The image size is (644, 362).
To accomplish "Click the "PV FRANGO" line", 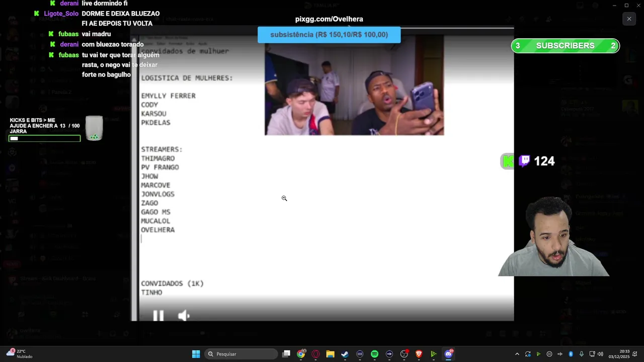I will point(160,167).
